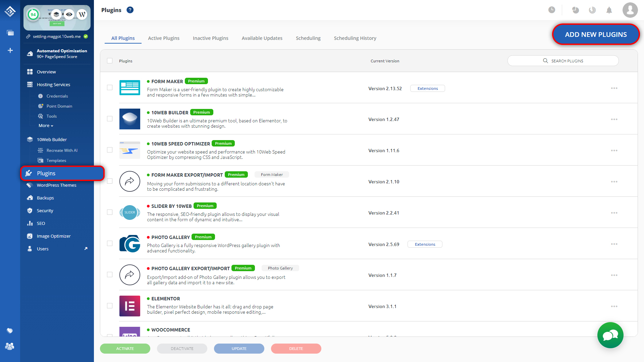Click the plus add website icon
The height and width of the screenshot is (362, 644).
pos(10,50)
